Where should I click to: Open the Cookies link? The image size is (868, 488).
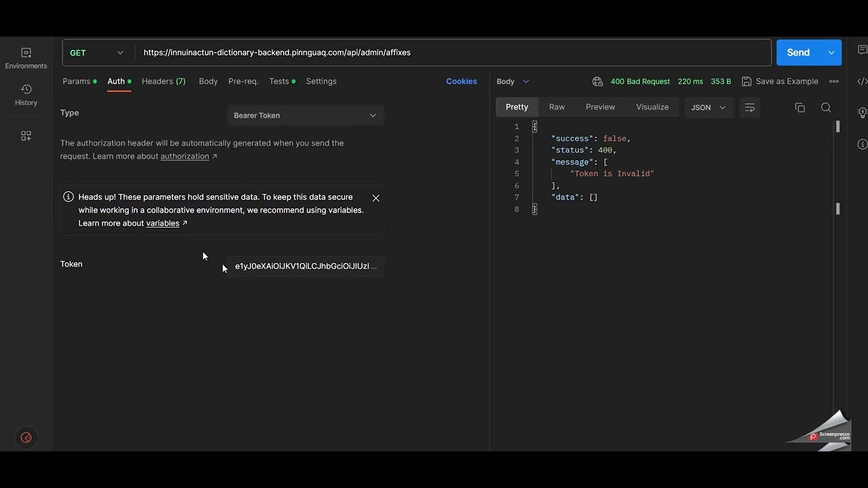pyautogui.click(x=461, y=81)
